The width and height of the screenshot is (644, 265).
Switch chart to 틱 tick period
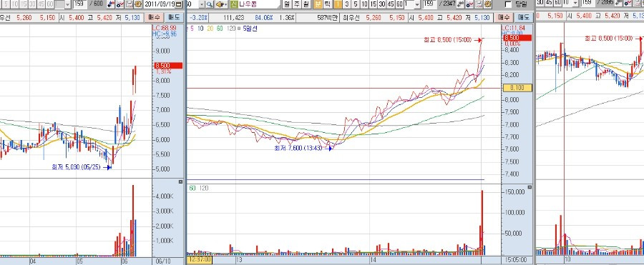(327, 4)
